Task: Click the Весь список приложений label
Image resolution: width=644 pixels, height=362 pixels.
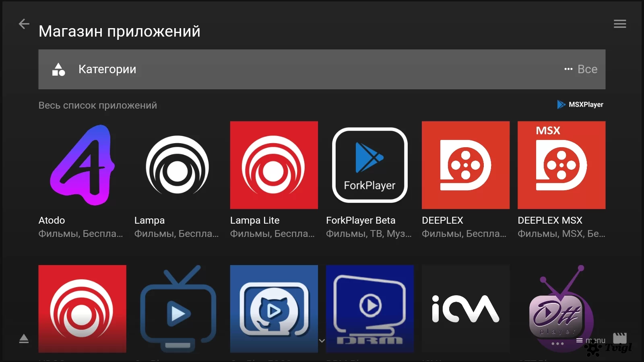Action: pos(98,105)
